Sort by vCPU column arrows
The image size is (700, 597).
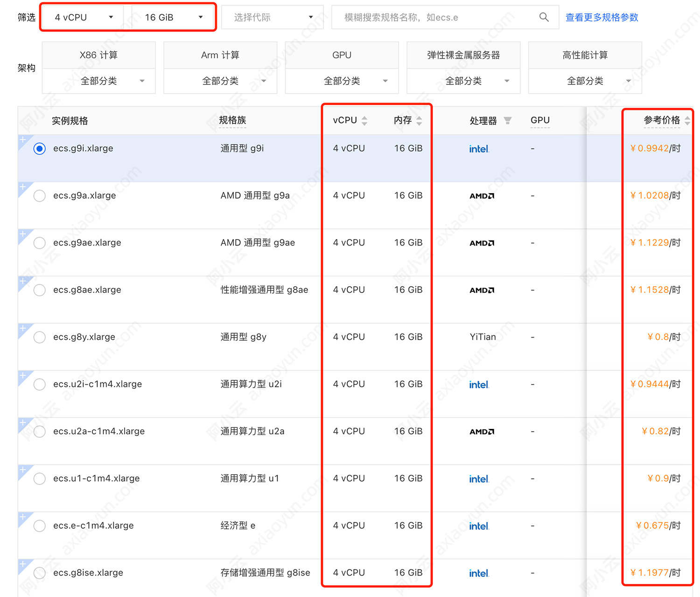click(x=364, y=121)
